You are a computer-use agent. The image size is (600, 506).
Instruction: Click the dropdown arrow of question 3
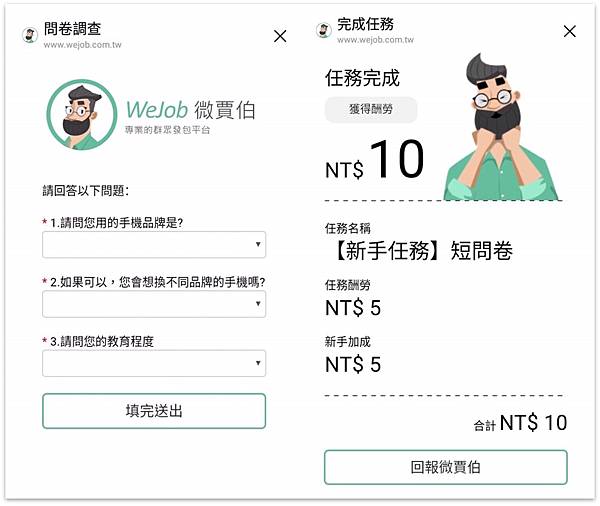pos(258,363)
